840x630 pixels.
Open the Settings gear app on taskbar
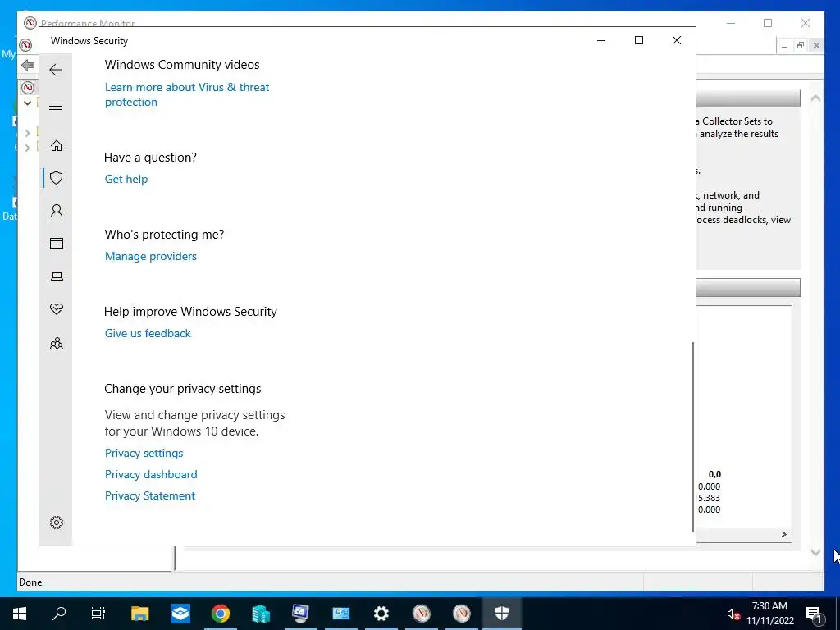tap(381, 614)
